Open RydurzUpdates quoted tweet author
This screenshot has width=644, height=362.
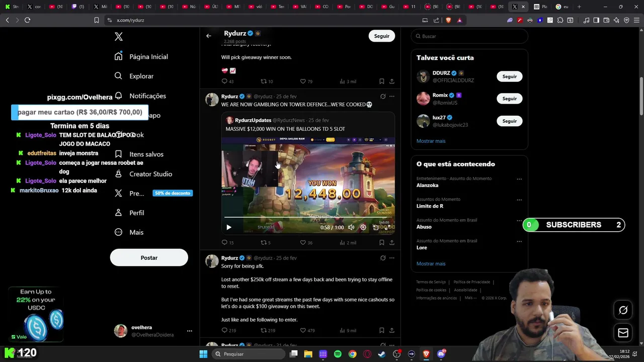coord(253,120)
